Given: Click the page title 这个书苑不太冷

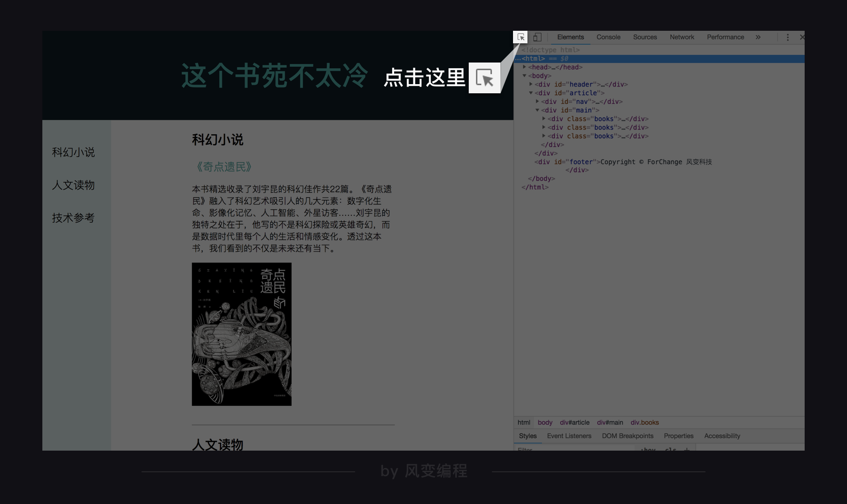Looking at the screenshot, I should pyautogui.click(x=274, y=76).
